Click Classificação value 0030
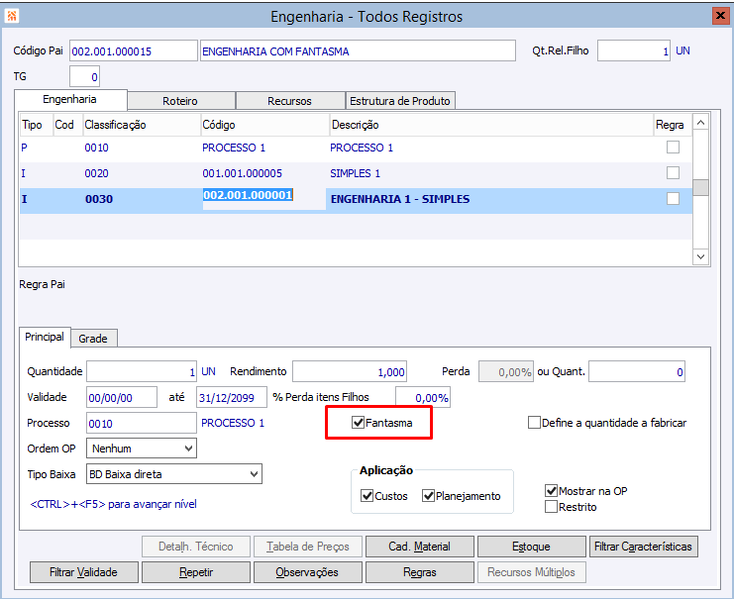The height and width of the screenshot is (599, 734). point(99,199)
